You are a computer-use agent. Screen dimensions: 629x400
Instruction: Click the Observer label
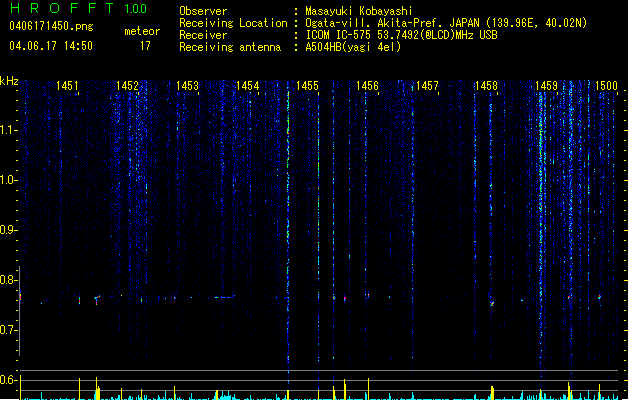(x=203, y=11)
